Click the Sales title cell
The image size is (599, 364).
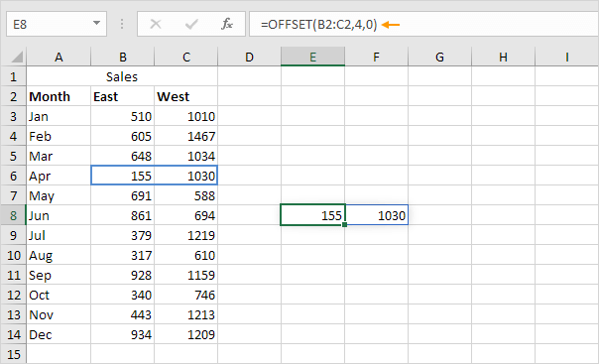122,76
